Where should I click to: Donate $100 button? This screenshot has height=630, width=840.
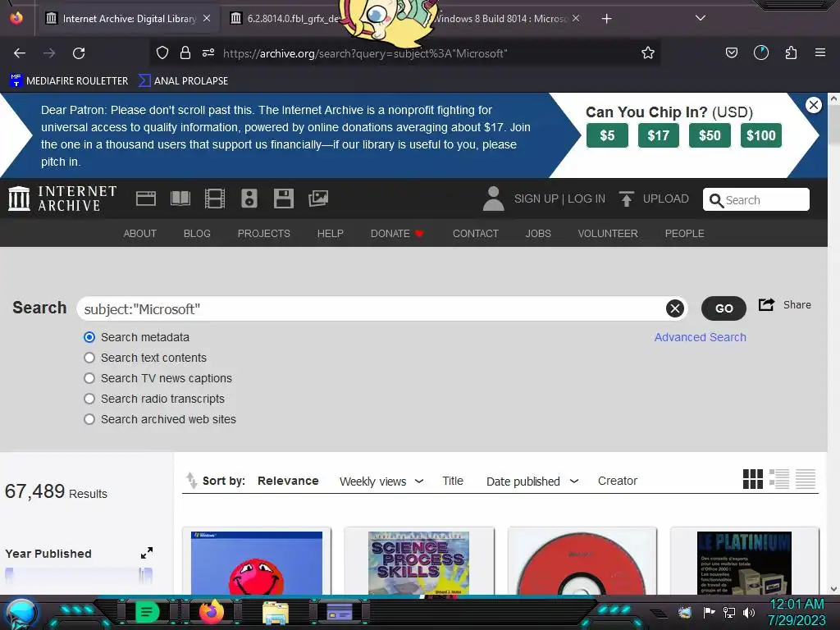pos(760,135)
